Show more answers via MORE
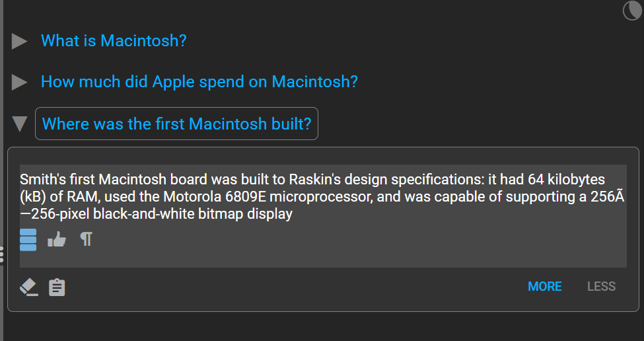The height and width of the screenshot is (341, 644). [545, 286]
